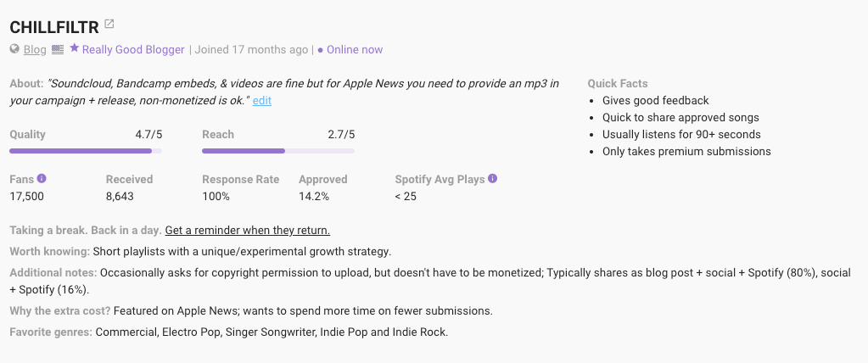Image resolution: width=868 pixels, height=363 pixels.
Task: Click the Joined 17 months ago text
Action: 251,49
